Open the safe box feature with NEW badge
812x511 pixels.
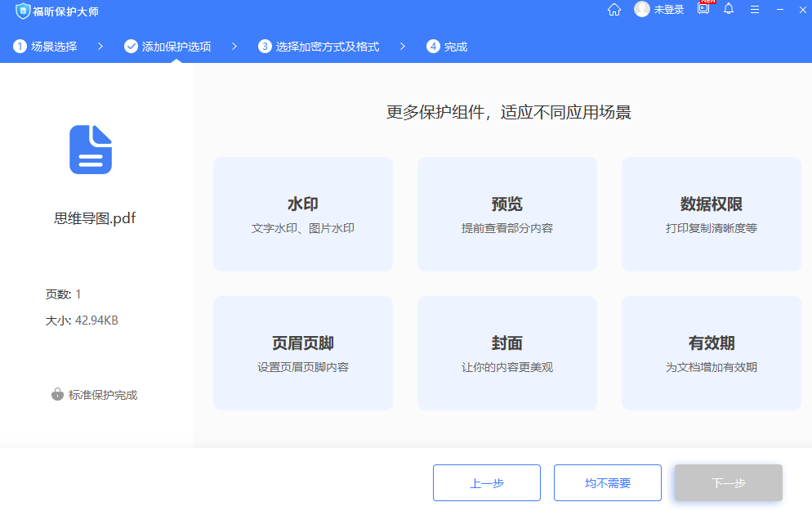pyautogui.click(x=702, y=10)
